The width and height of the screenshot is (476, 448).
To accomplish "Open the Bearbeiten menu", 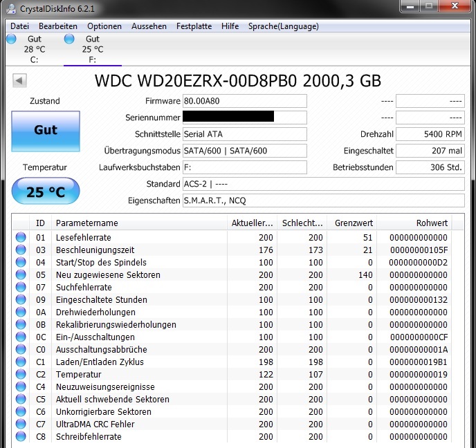I will coord(58,26).
